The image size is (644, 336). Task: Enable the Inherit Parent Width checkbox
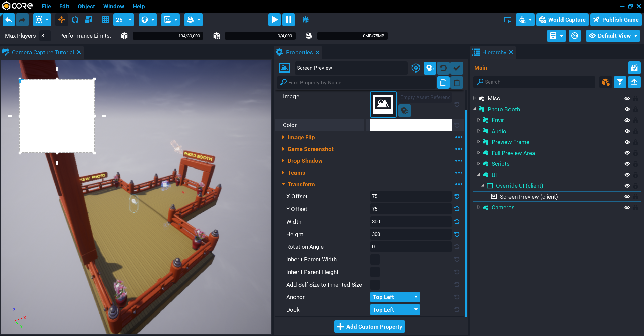point(375,259)
